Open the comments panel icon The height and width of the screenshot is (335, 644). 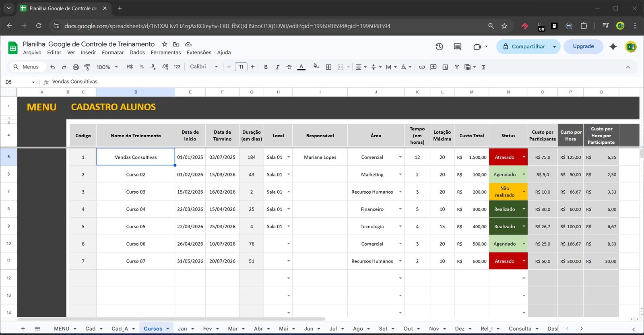pos(458,47)
